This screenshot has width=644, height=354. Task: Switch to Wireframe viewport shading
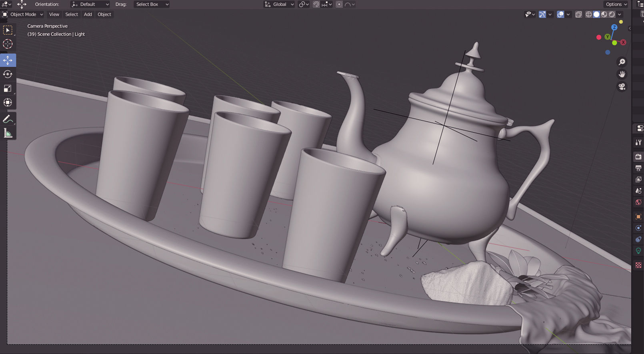[x=589, y=14]
